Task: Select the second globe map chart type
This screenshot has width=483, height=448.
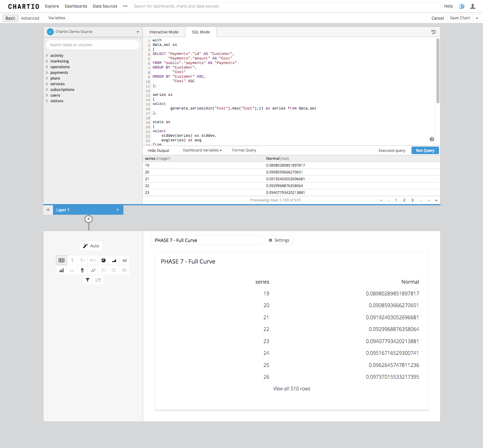Action: coord(125,270)
